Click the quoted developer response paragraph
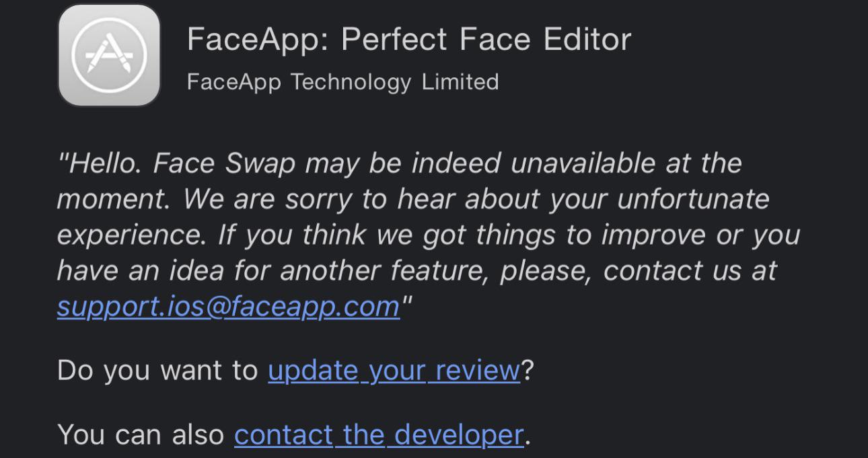Screen dimensions: 868x458 (x=429, y=235)
